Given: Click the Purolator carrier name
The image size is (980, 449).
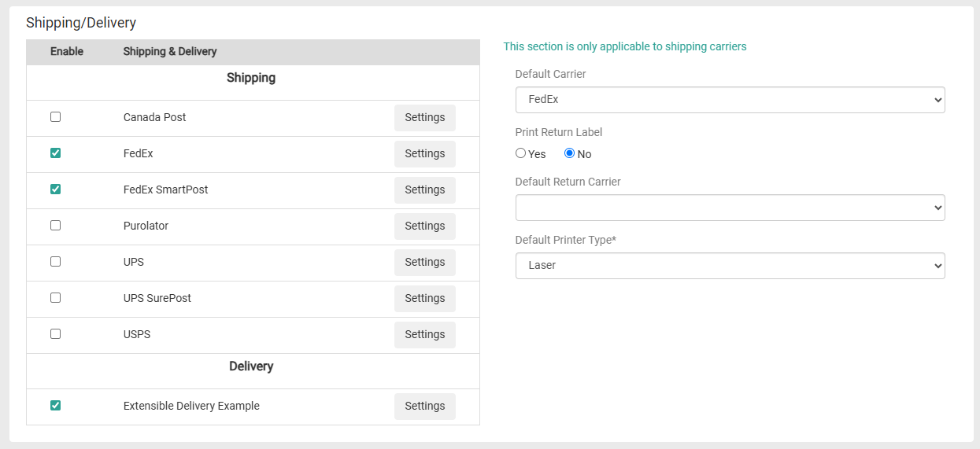Looking at the screenshot, I should (x=146, y=226).
